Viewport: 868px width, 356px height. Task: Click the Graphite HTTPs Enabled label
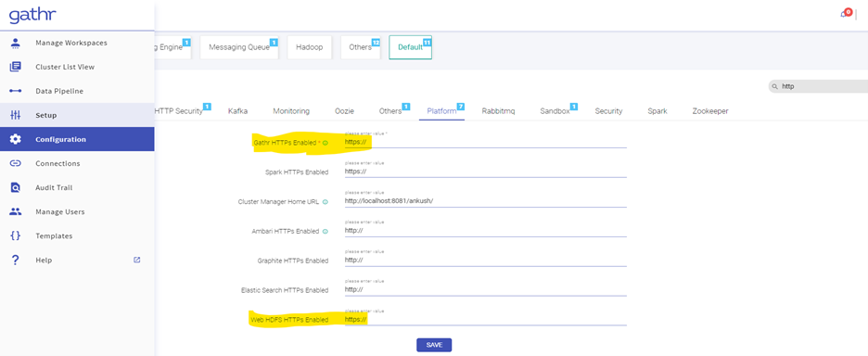click(293, 261)
